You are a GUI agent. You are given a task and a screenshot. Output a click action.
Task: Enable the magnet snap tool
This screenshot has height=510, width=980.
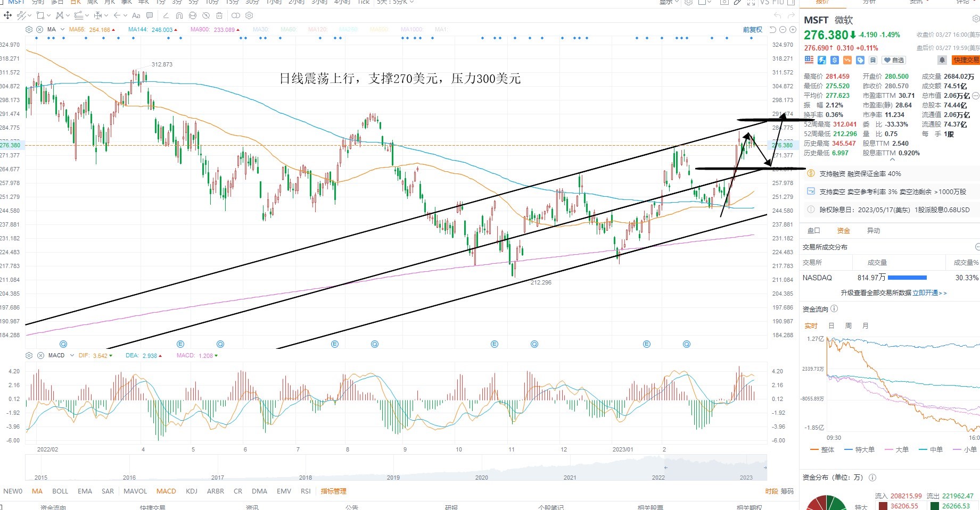(179, 15)
